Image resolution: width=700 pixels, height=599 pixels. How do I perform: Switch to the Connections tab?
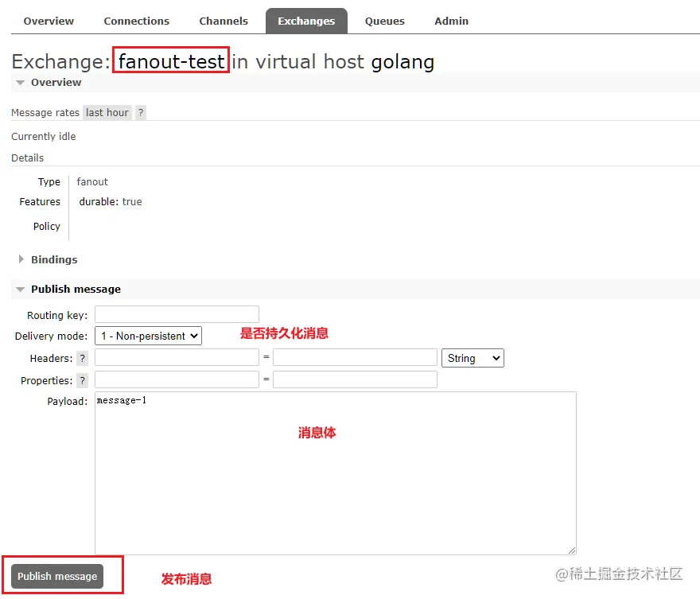point(136,21)
